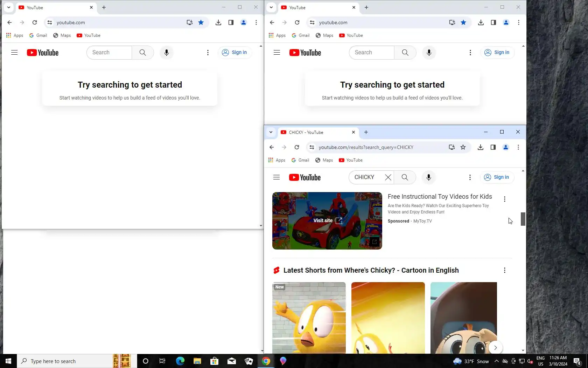Screen dimensions: 588x368
Task: Open the options menu for the sponsored toy ad
Action: pos(505,199)
